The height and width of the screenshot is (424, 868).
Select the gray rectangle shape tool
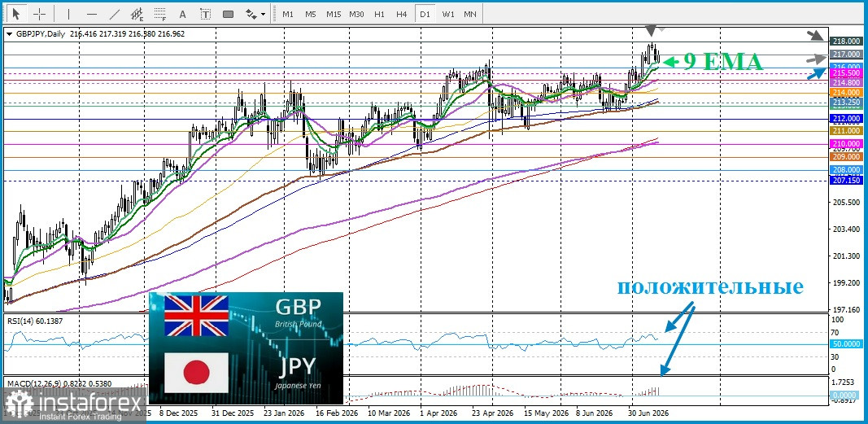228,14
